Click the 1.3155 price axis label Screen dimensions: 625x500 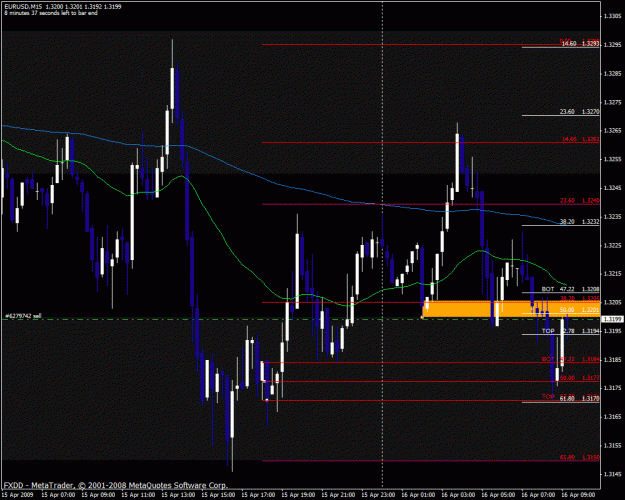pyautogui.click(x=613, y=445)
